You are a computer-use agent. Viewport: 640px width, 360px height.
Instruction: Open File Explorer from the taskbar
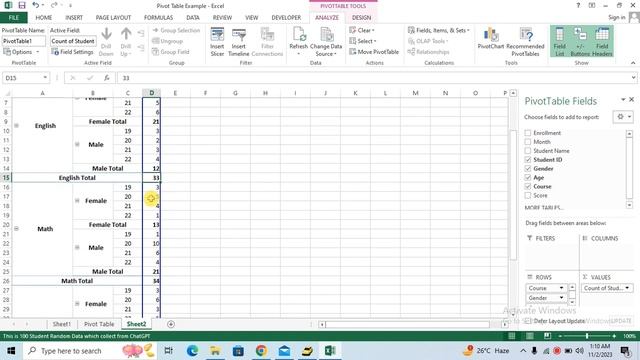215,351
